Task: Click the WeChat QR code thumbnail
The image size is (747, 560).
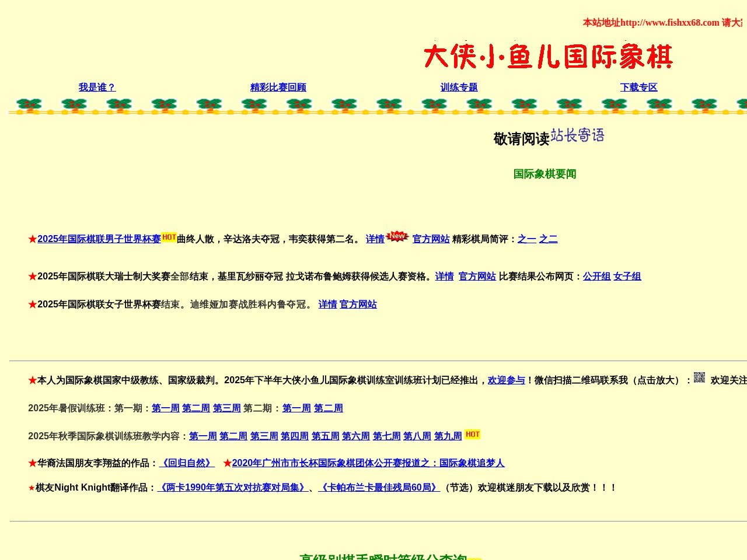Action: pos(699,377)
